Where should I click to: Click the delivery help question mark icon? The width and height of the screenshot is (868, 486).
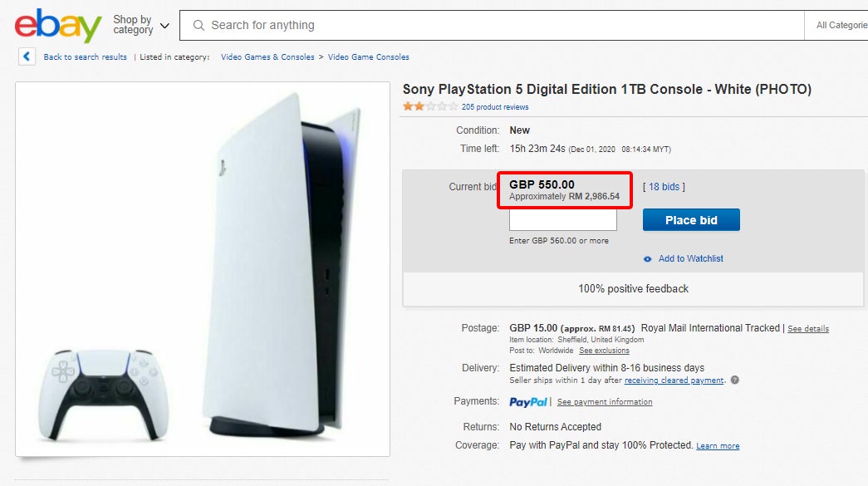(x=734, y=380)
